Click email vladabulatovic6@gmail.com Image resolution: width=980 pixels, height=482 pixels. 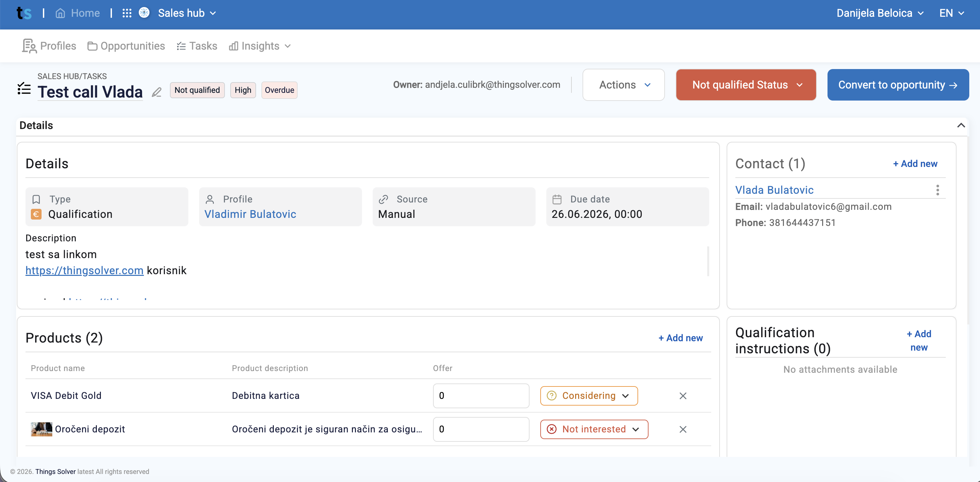pyautogui.click(x=828, y=207)
